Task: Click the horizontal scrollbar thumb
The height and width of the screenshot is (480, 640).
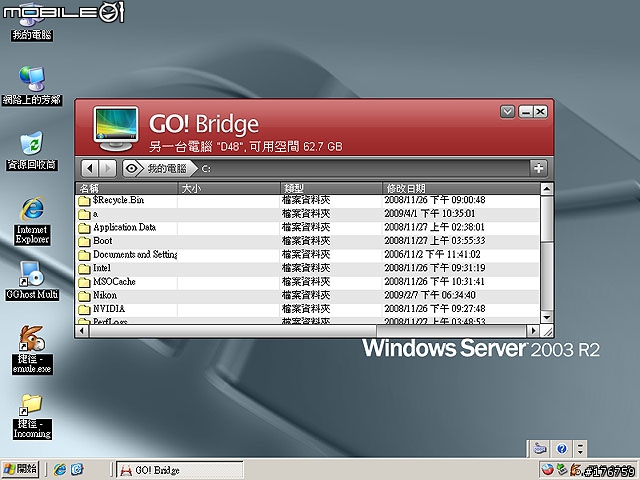Action: point(232,330)
